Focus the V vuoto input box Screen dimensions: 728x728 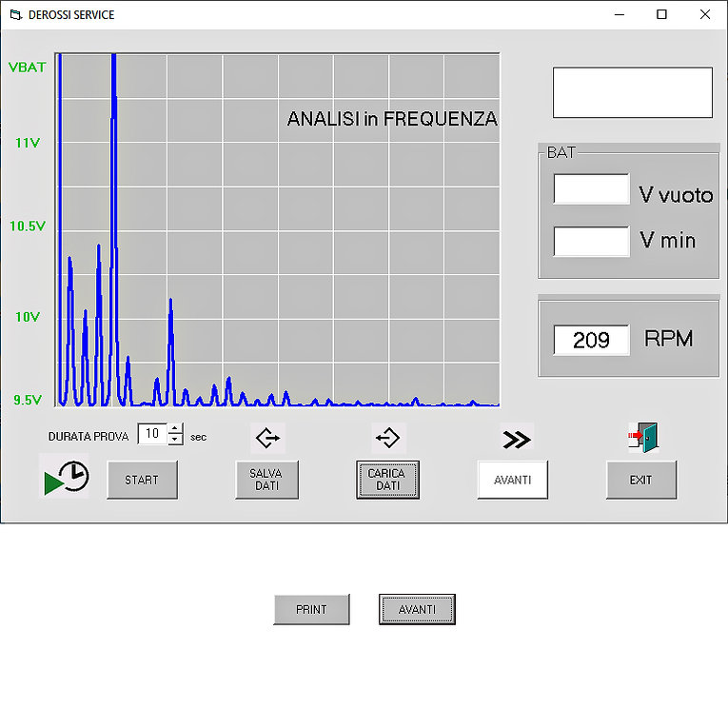[591, 189]
